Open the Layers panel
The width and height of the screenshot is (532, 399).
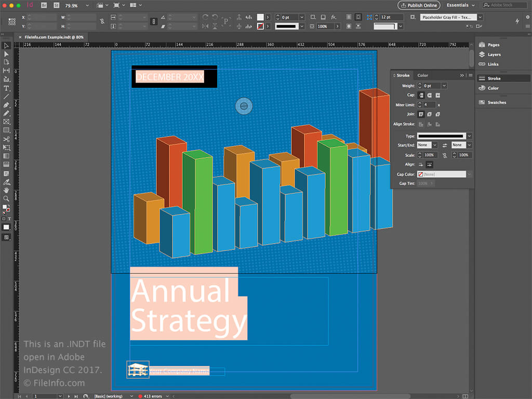489,55
